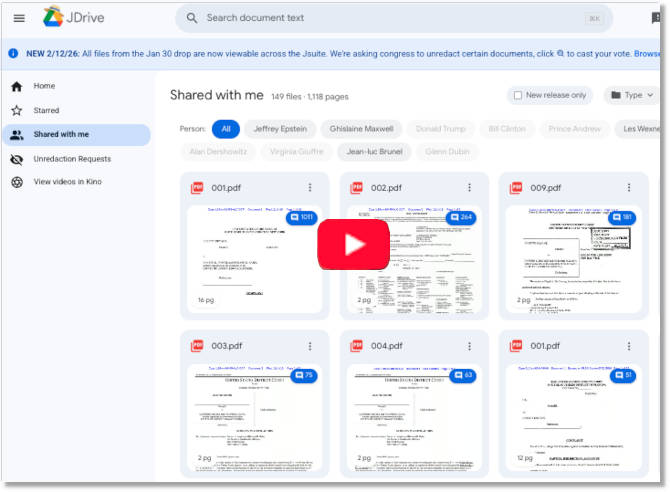Viewport: 670px width, 492px height.
Task: Open the 003.pdf preview thumbnail
Action: (x=255, y=418)
